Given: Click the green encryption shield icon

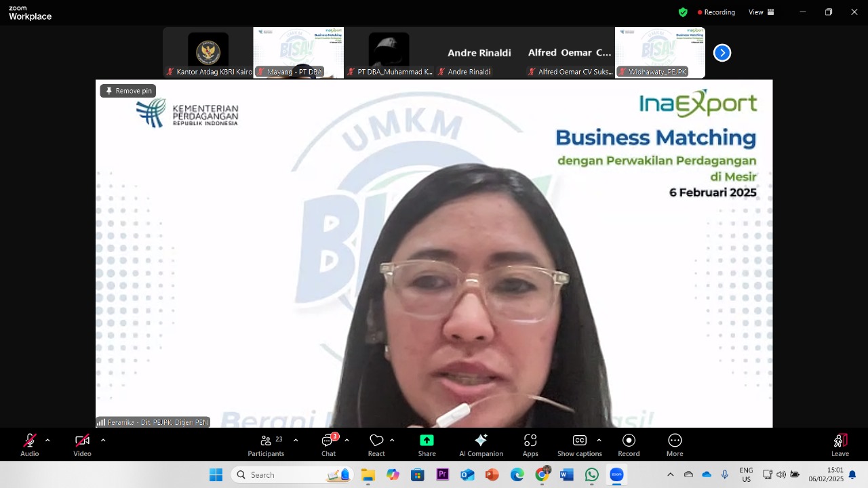Looking at the screenshot, I should 683,12.
